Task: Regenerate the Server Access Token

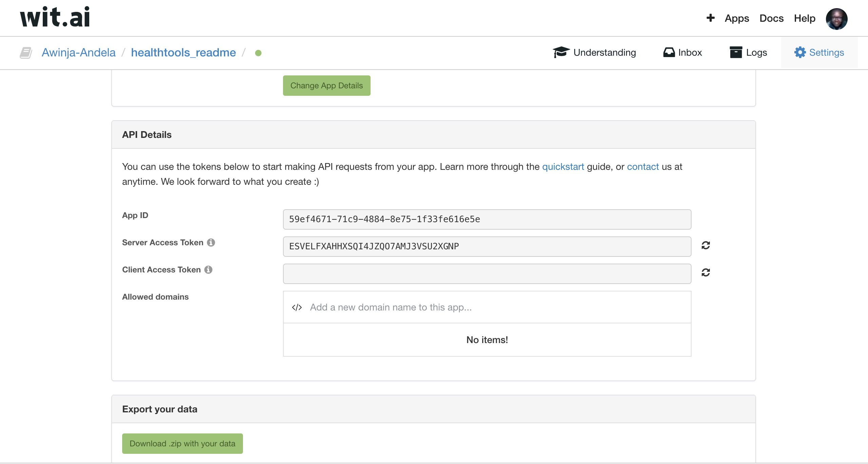Action: (705, 246)
